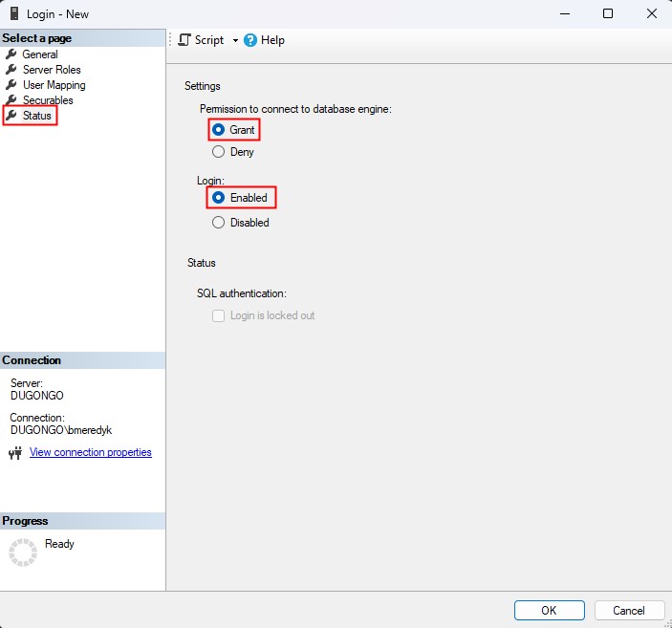The width and height of the screenshot is (672, 628).
Task: Open the Server Roles page
Action: 52,70
